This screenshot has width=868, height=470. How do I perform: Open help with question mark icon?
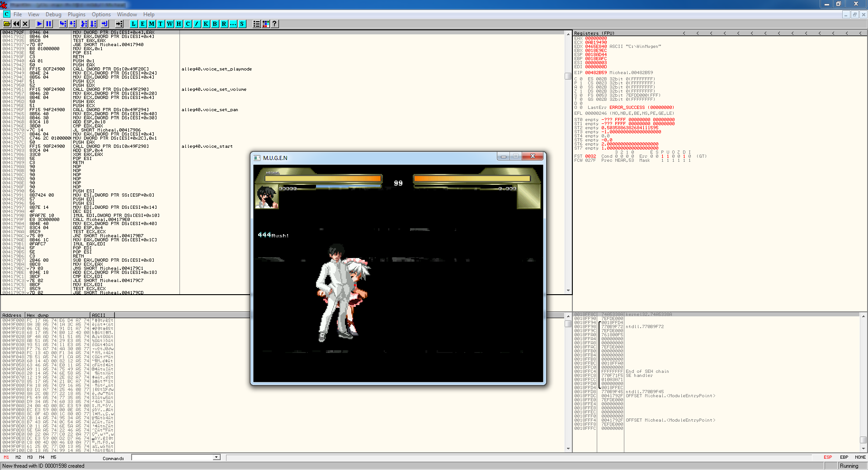point(275,24)
